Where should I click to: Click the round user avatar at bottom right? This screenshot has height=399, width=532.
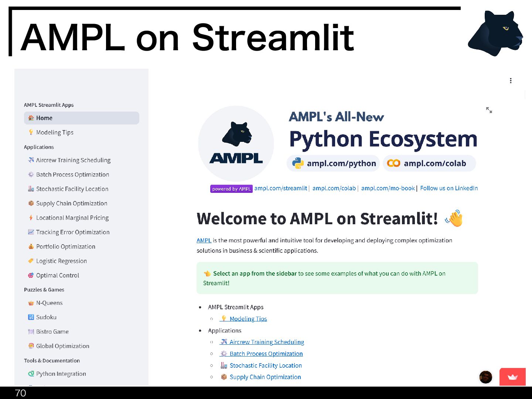coord(485,377)
